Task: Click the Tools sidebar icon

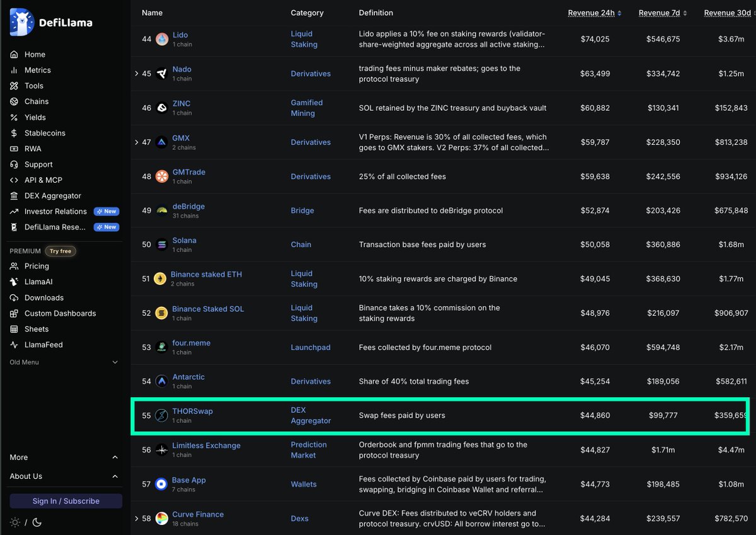Action: point(14,86)
